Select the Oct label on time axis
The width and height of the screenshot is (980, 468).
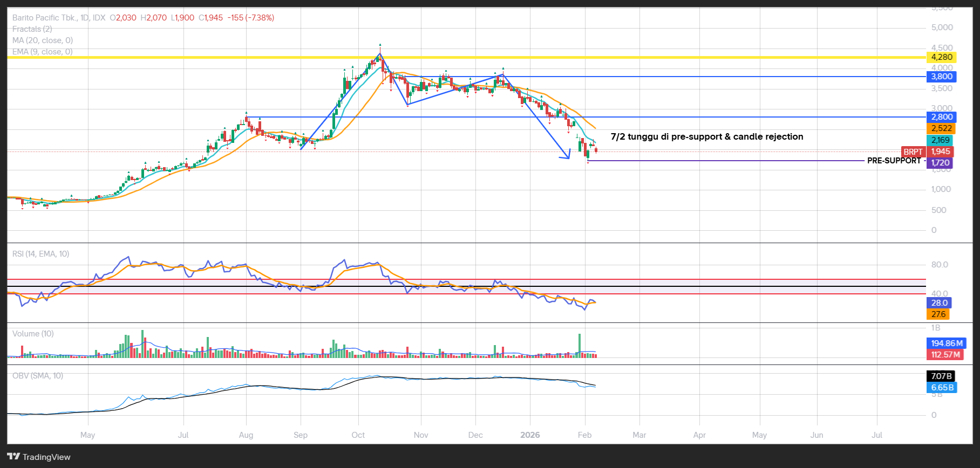(x=358, y=435)
